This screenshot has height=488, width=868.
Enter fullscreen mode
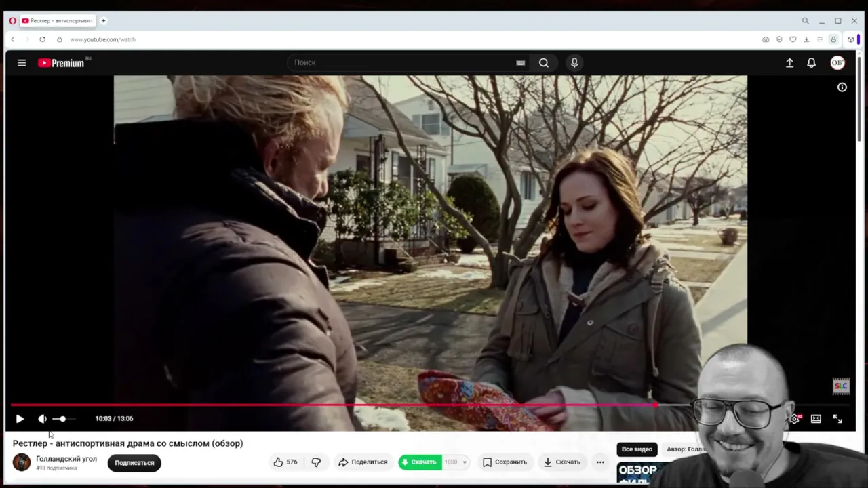tap(837, 419)
